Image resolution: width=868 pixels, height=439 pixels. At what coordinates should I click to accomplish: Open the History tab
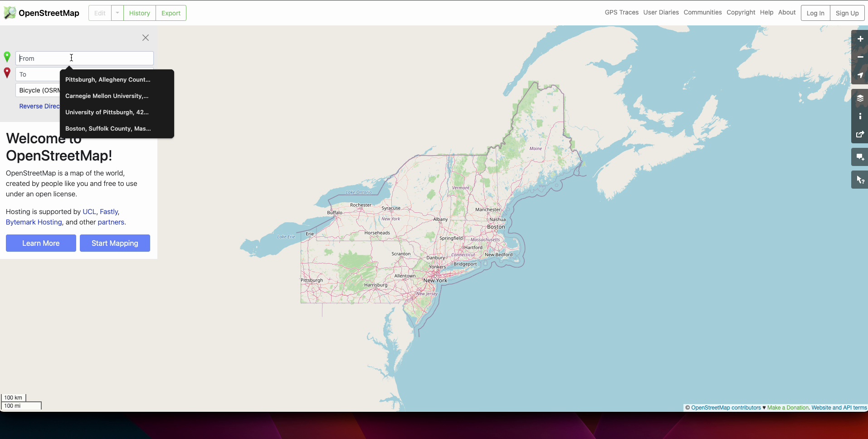(x=139, y=13)
